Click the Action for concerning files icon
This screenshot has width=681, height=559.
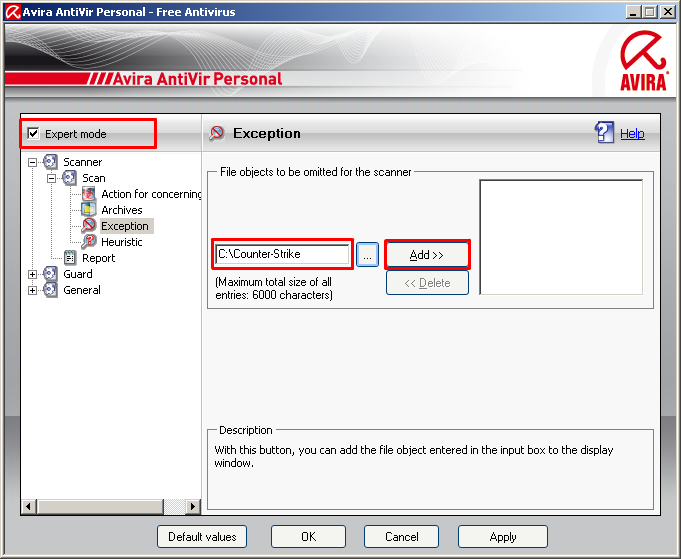pyautogui.click(x=89, y=194)
